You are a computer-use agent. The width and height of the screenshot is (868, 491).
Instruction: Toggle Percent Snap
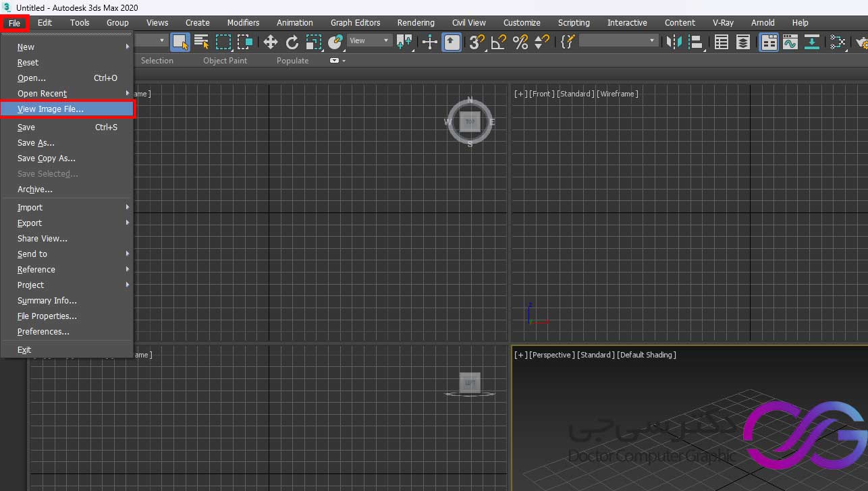coord(520,42)
